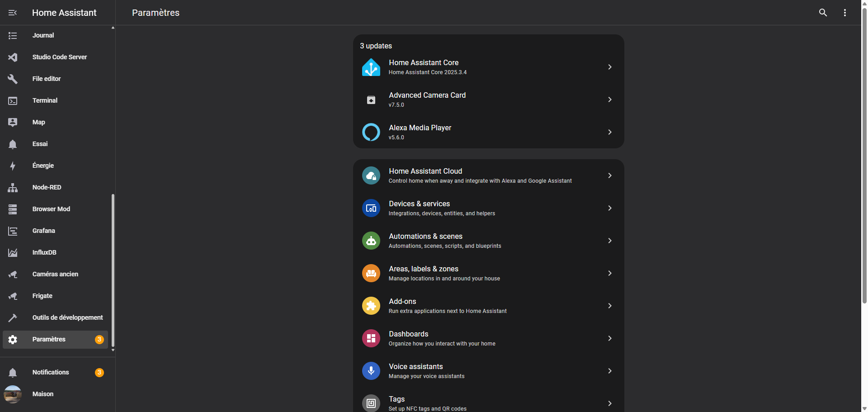Screen dimensions: 868x412
Task: Open Devices & services settings entry
Action: [x=488, y=208]
